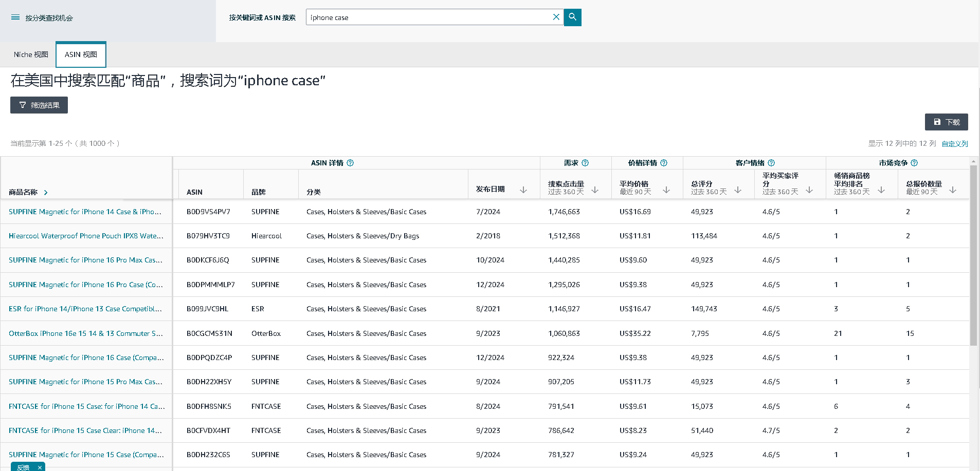Image resolution: width=980 pixels, height=471 pixels.
Task: Open the Hiearcool Waterproof Phone Pouch product link
Action: (86, 236)
